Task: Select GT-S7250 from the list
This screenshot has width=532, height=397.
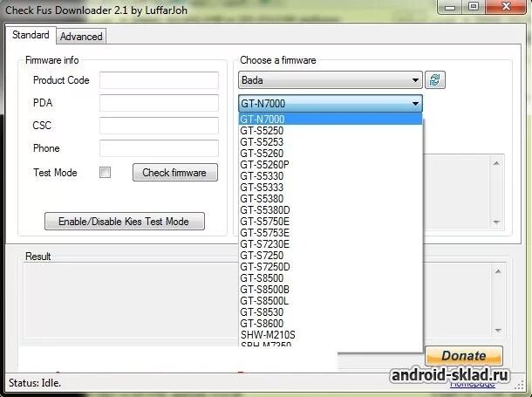Action: click(331, 256)
